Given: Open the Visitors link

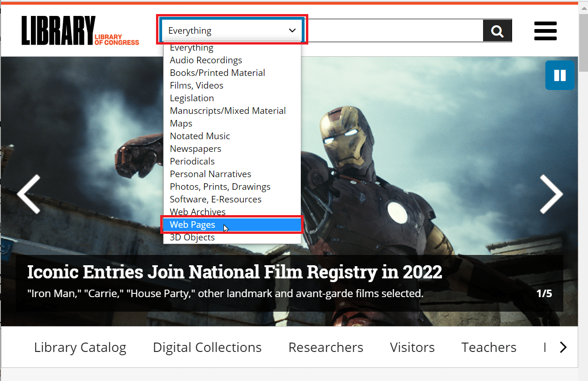Looking at the screenshot, I should click(412, 347).
